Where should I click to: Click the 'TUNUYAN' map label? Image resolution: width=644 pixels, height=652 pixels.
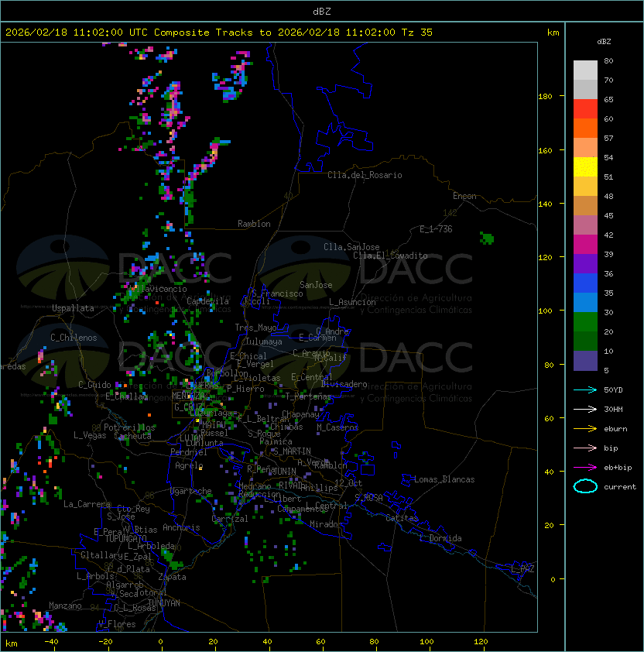(164, 603)
